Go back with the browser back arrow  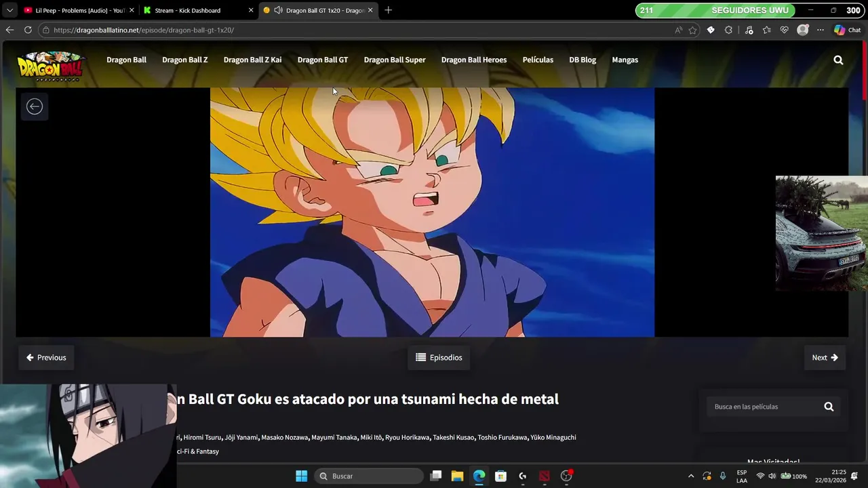click(x=9, y=30)
